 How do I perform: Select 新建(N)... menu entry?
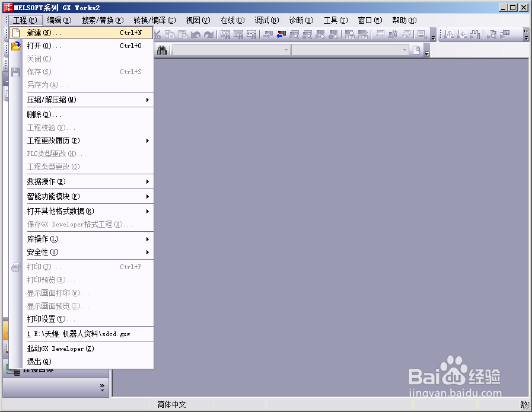point(81,33)
